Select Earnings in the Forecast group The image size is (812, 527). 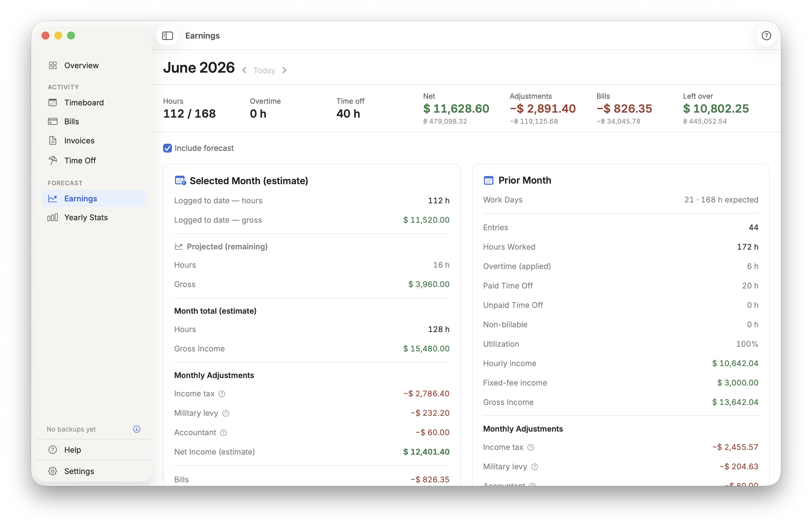pos(94,198)
